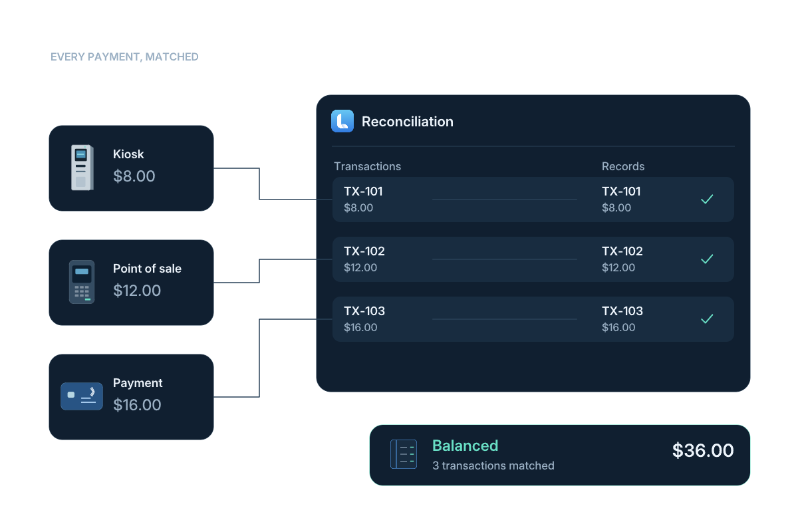798x532 pixels.
Task: Open the TX-103 record entry
Action: 622,319
